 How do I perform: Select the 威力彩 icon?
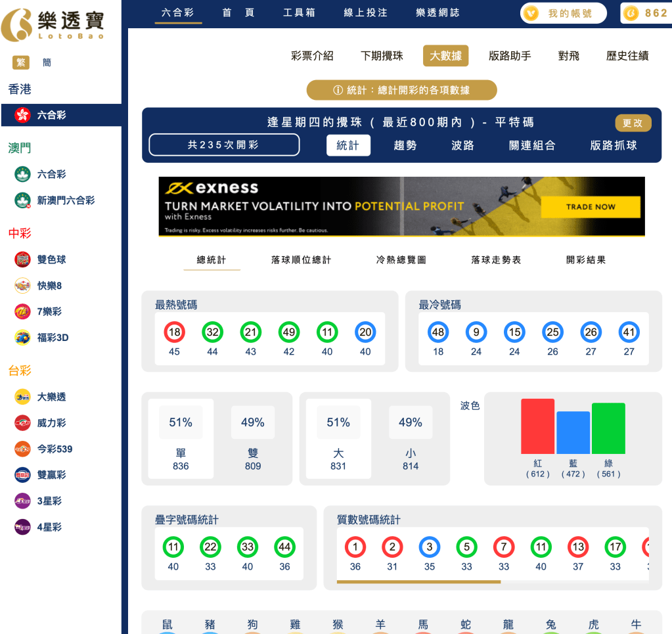(x=22, y=422)
